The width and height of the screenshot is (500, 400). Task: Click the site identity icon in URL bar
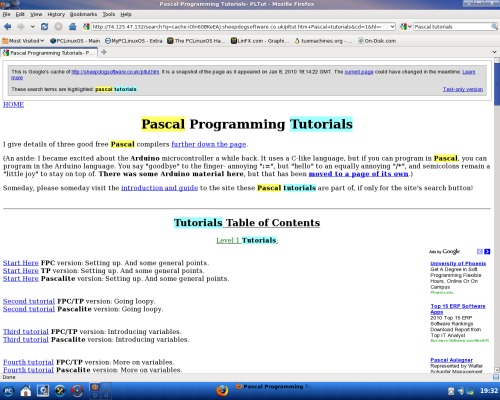click(87, 27)
